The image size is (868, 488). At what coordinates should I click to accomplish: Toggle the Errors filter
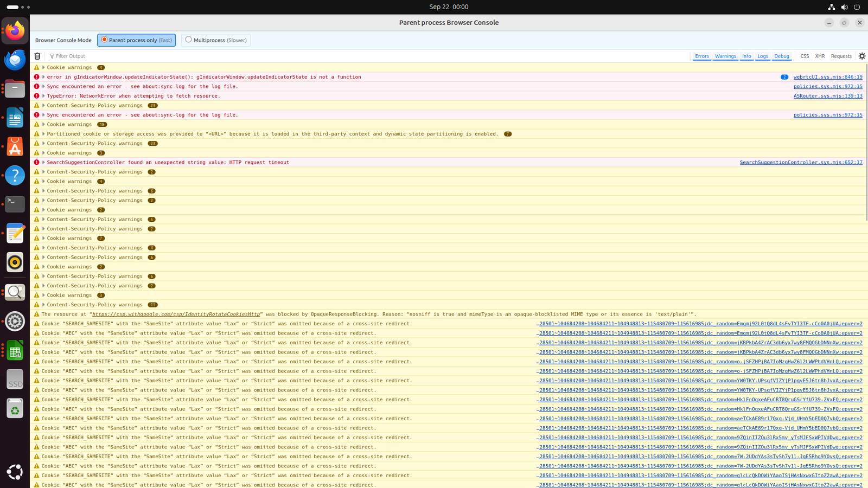(x=701, y=56)
